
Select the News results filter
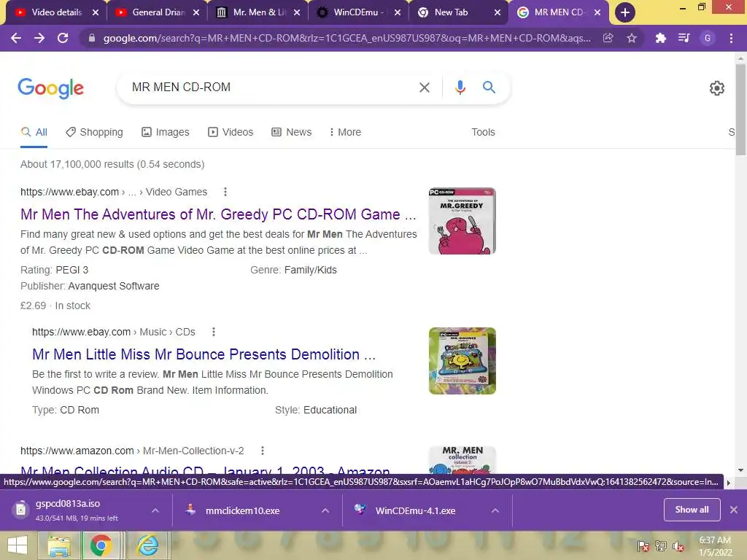(292, 133)
